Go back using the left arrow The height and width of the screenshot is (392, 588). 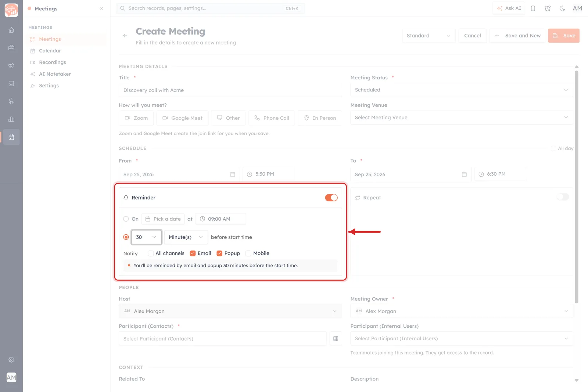point(125,36)
